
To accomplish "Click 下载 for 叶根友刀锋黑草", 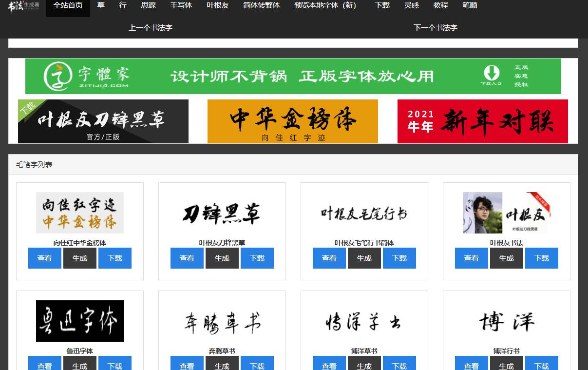I will (257, 258).
